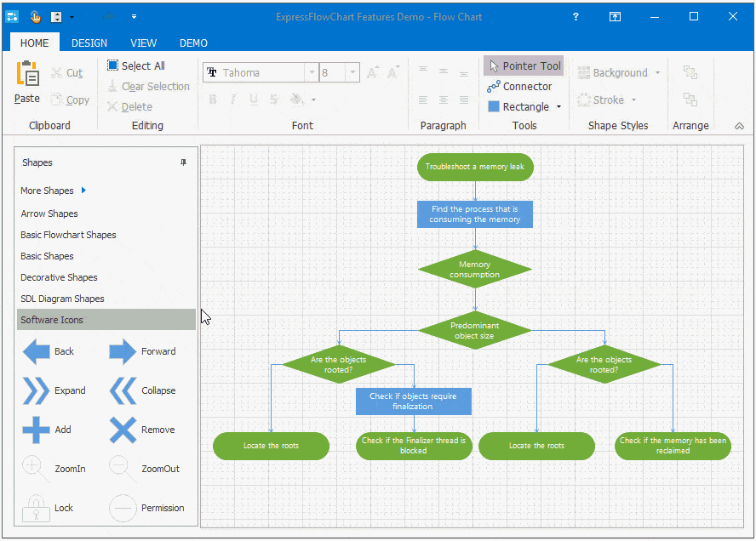
Task: Open the Basic Flowchart Shapes category
Action: pyautogui.click(x=68, y=235)
